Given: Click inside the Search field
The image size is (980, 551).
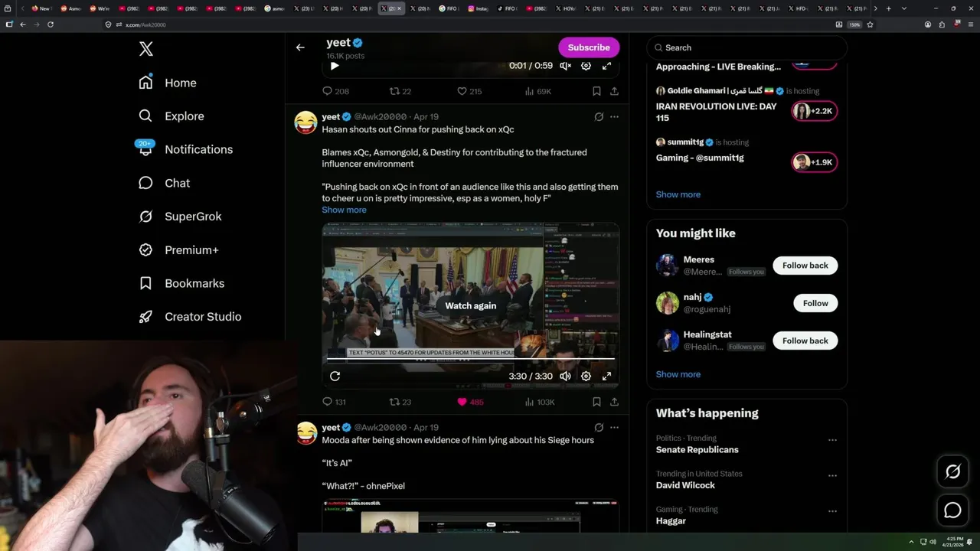Looking at the screenshot, I should [746, 47].
